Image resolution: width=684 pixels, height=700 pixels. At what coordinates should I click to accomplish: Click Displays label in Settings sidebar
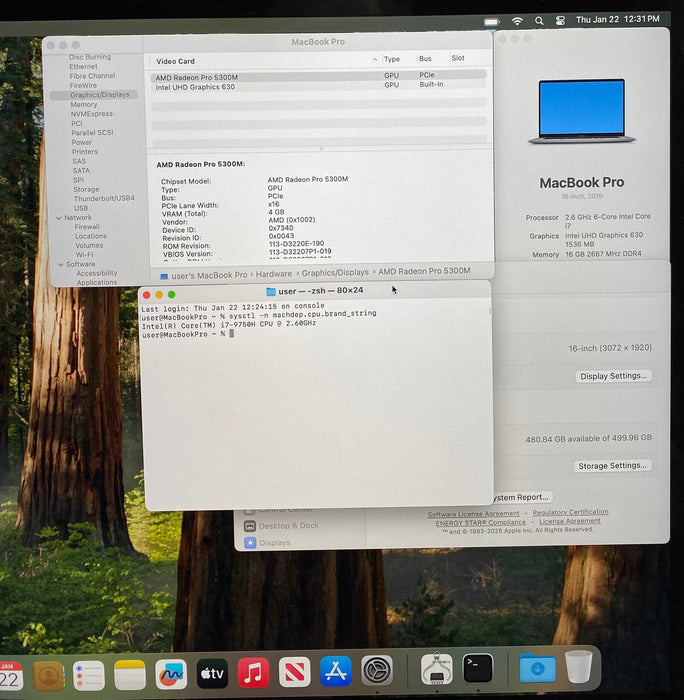coord(275,542)
